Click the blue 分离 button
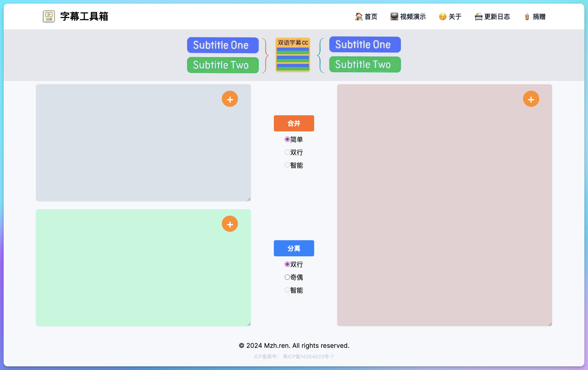Viewport: 588px width, 370px height. (294, 248)
